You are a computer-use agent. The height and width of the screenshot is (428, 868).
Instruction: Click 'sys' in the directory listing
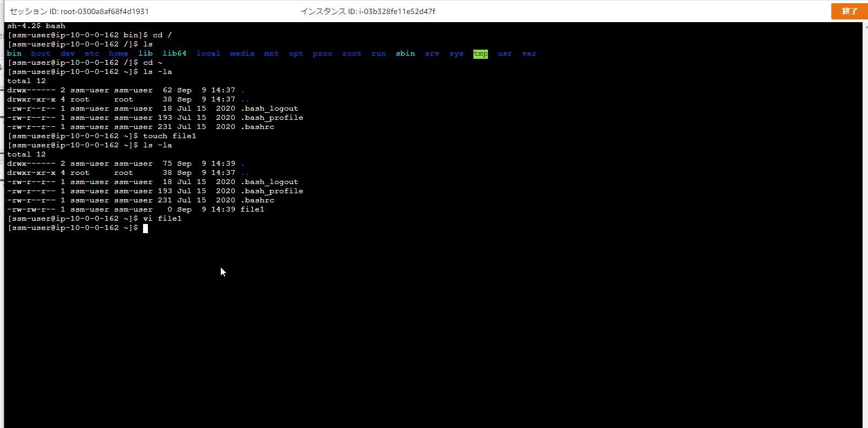[x=457, y=53]
